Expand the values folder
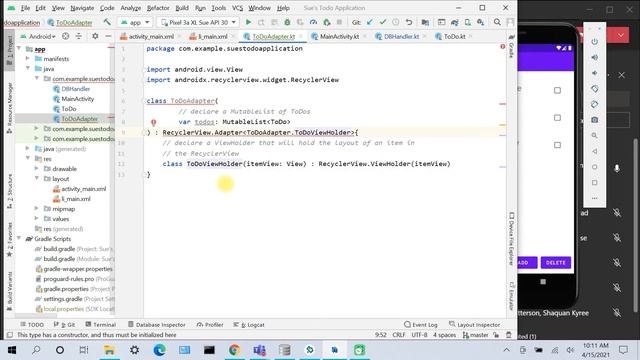 tap(36, 218)
